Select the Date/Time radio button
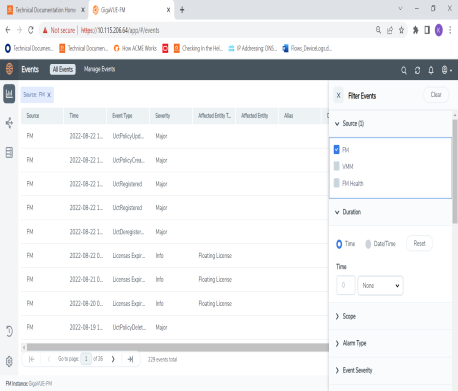Viewport: 458px width, 391px height. coord(368,244)
